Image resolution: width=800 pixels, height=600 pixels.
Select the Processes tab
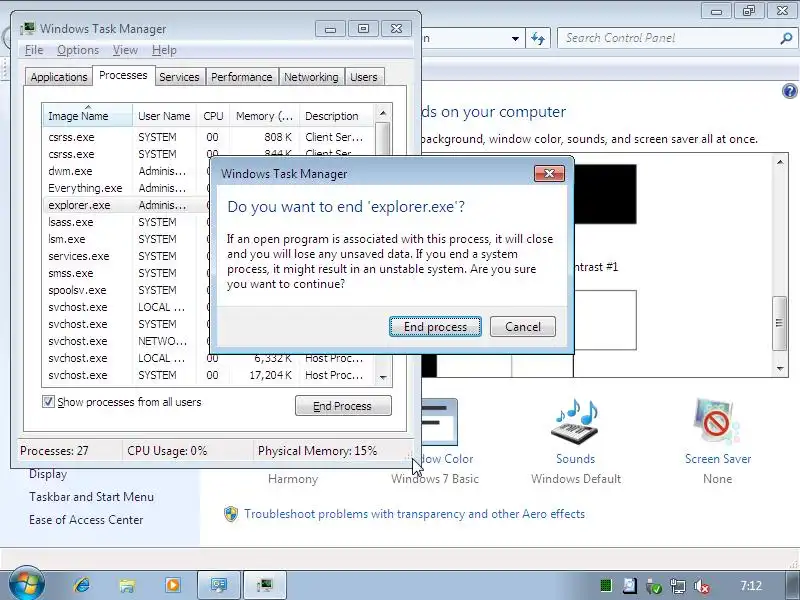click(123, 76)
